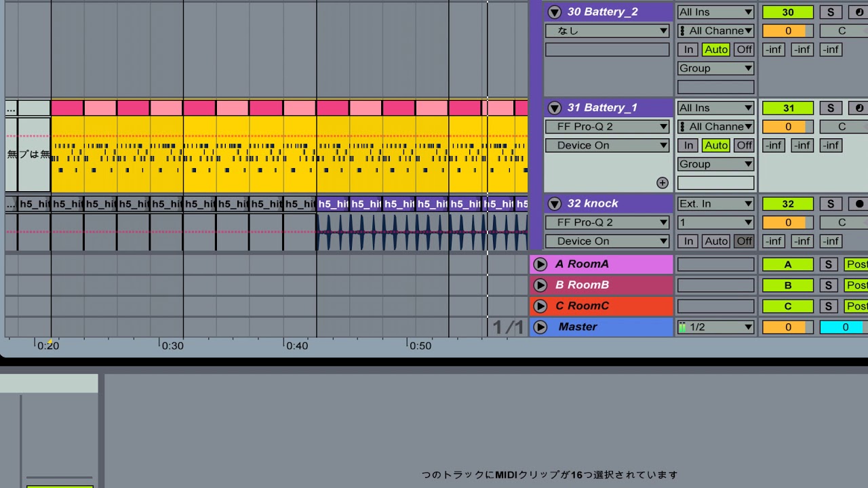Open 32 knock Device On parameter chooser

click(x=607, y=241)
